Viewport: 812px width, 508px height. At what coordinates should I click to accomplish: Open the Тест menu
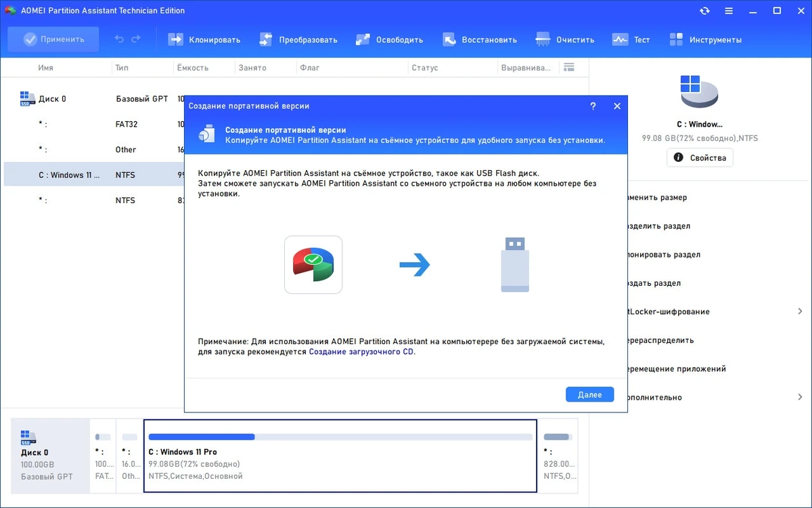point(631,39)
